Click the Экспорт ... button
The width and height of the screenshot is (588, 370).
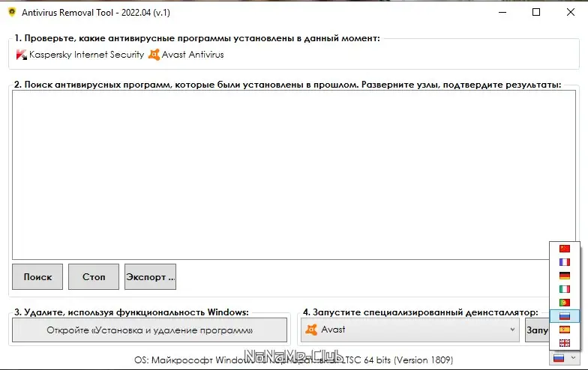click(150, 277)
